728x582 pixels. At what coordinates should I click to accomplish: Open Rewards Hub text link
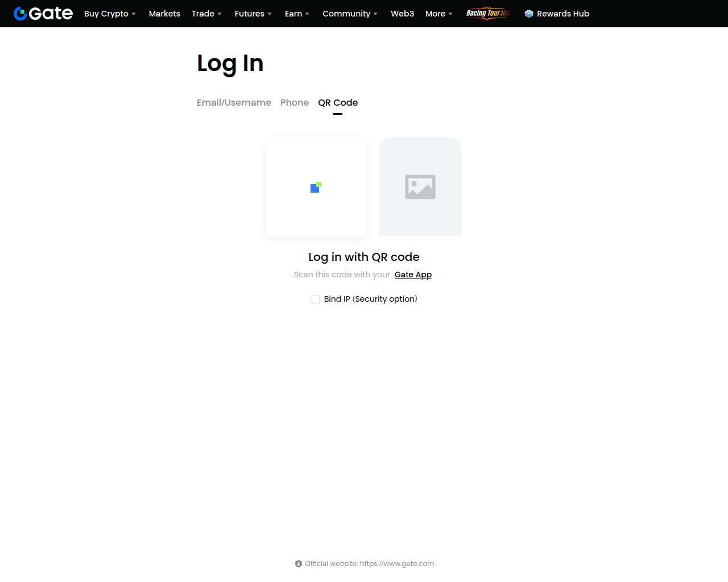coord(563,14)
